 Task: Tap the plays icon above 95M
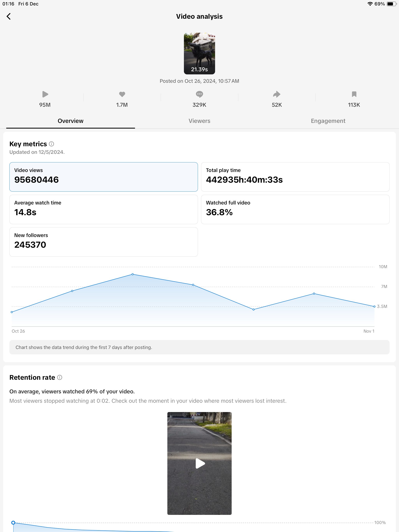45,94
